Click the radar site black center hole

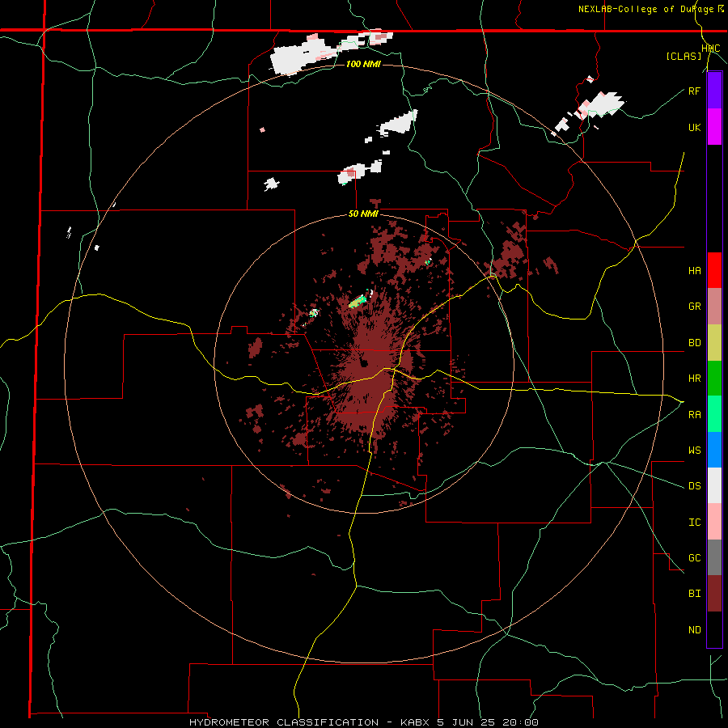pos(364,362)
